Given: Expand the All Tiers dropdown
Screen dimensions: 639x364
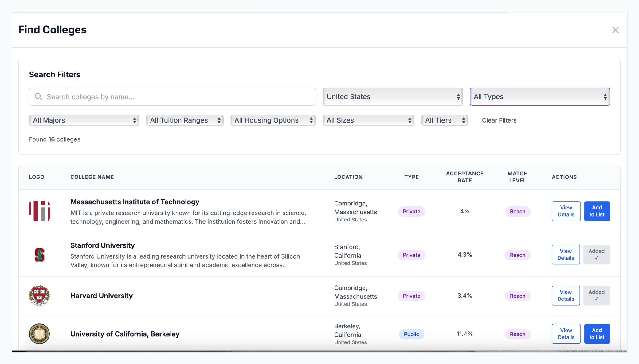Looking at the screenshot, I should [x=444, y=120].
